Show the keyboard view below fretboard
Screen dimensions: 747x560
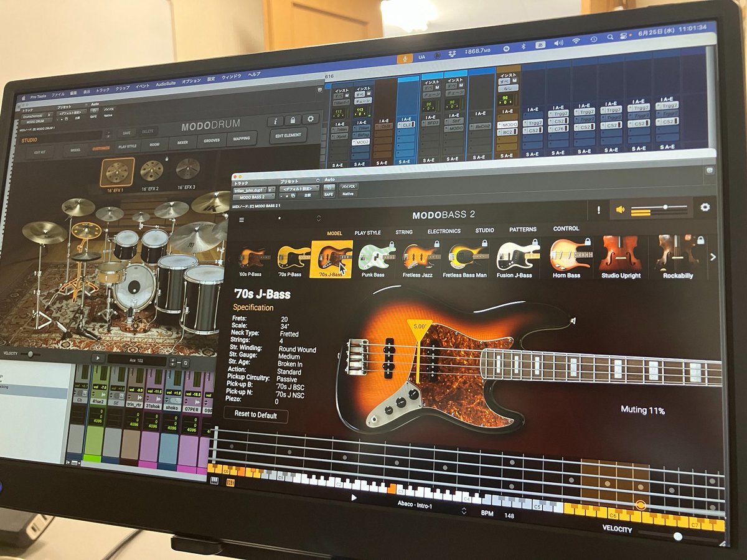(215, 480)
